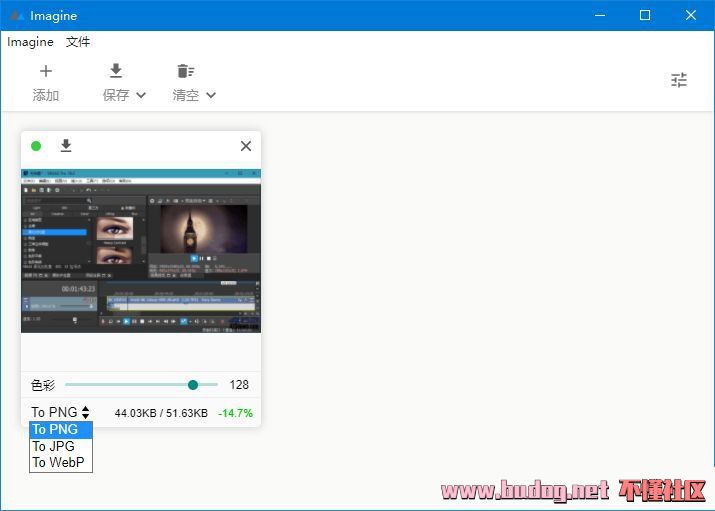The width and height of the screenshot is (715, 511).
Task: Click the Add plus icon
Action: [45, 71]
